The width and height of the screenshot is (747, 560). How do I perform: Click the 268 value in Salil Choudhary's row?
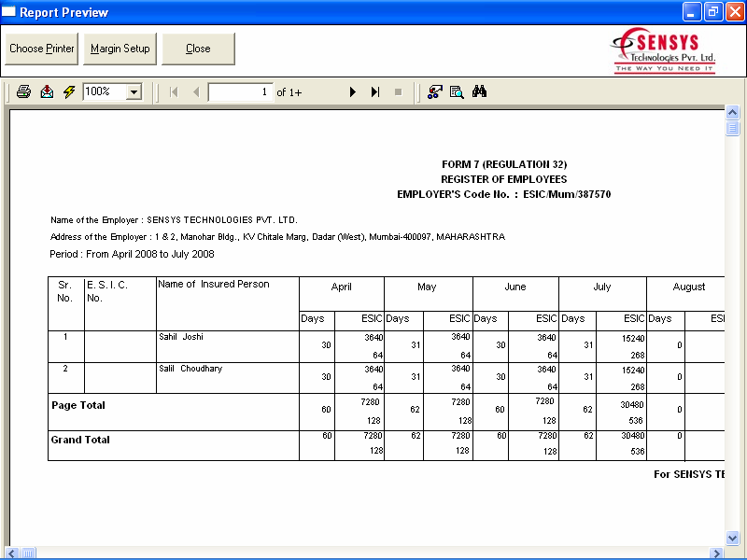[x=638, y=387]
